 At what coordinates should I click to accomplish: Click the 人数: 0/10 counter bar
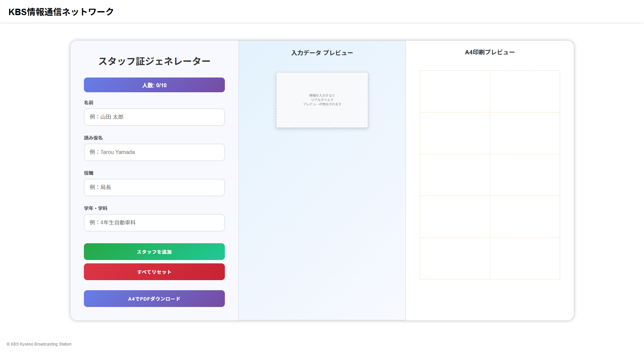coord(154,85)
